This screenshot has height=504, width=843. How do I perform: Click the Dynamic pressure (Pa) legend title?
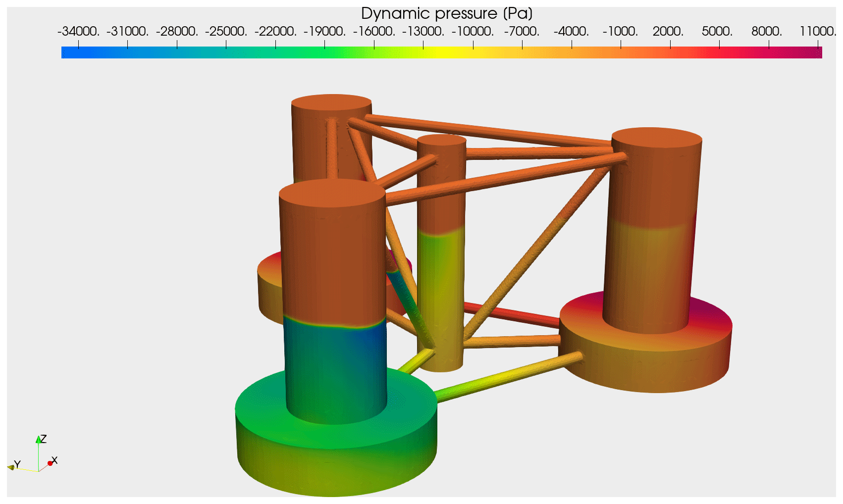tap(446, 13)
